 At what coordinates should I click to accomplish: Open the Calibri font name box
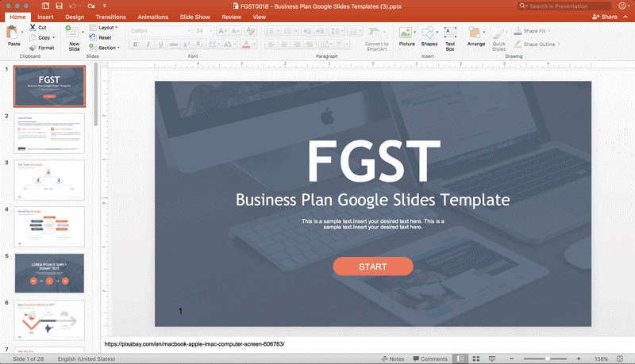160,31
